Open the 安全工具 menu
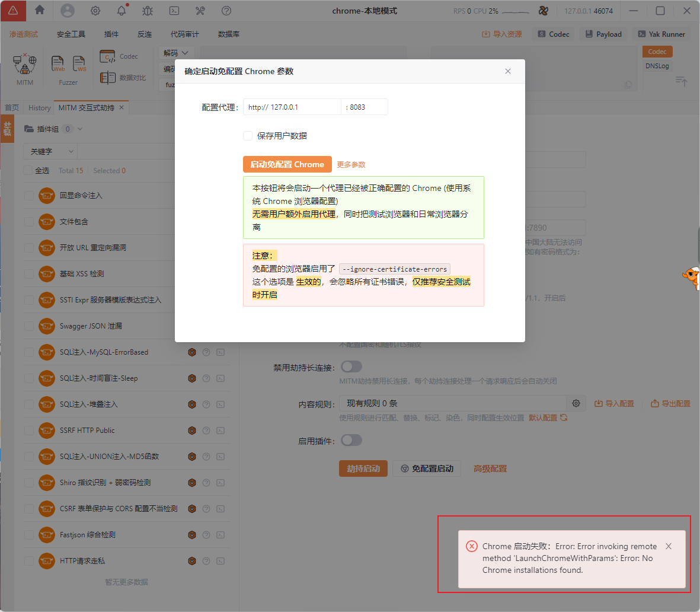Image resolution: width=700 pixels, height=612 pixels. point(71,34)
